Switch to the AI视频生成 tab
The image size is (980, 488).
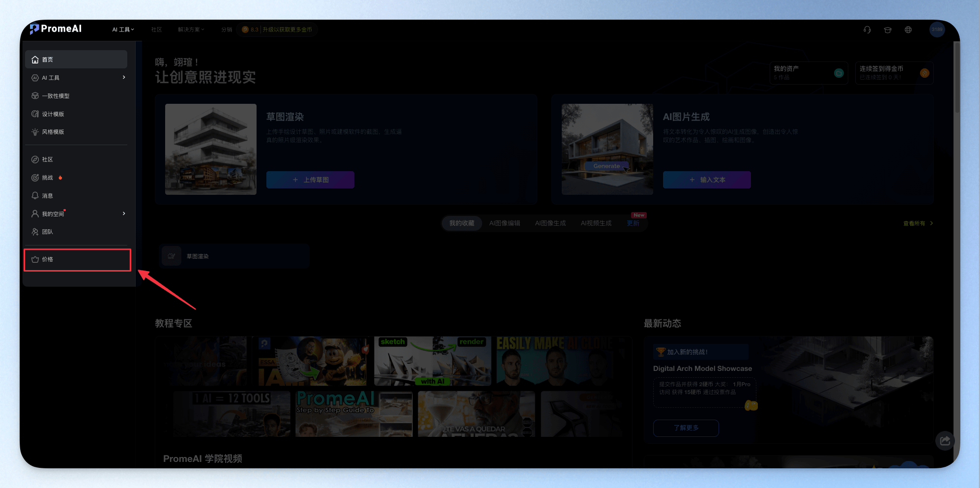tap(596, 223)
